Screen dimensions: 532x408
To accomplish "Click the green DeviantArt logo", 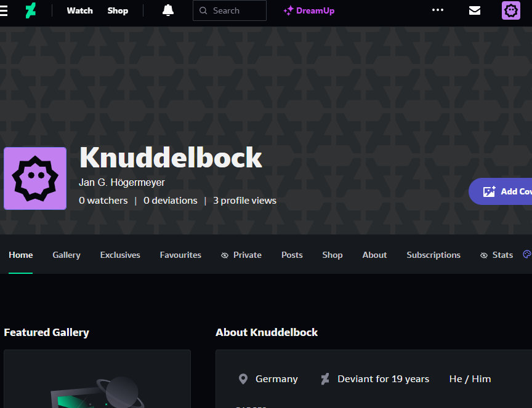I will pyautogui.click(x=31, y=11).
